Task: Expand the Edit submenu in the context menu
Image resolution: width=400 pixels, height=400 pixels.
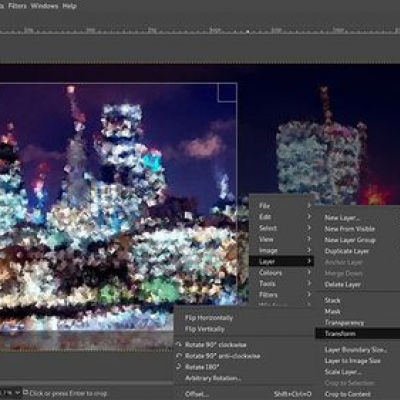Action: [282, 217]
